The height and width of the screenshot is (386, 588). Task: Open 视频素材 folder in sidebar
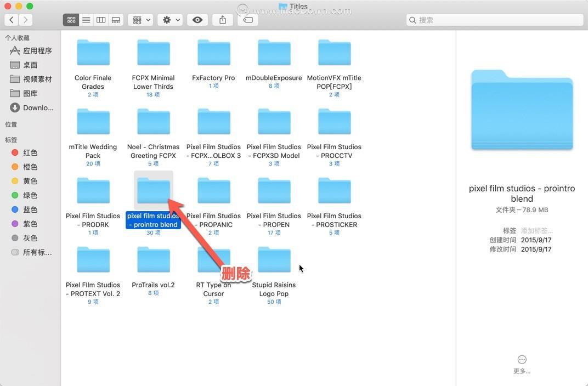(31, 79)
